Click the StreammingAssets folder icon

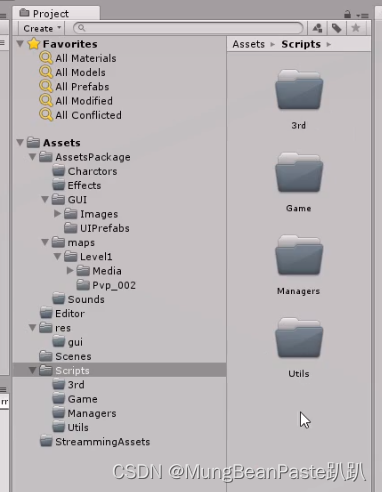pyautogui.click(x=46, y=441)
